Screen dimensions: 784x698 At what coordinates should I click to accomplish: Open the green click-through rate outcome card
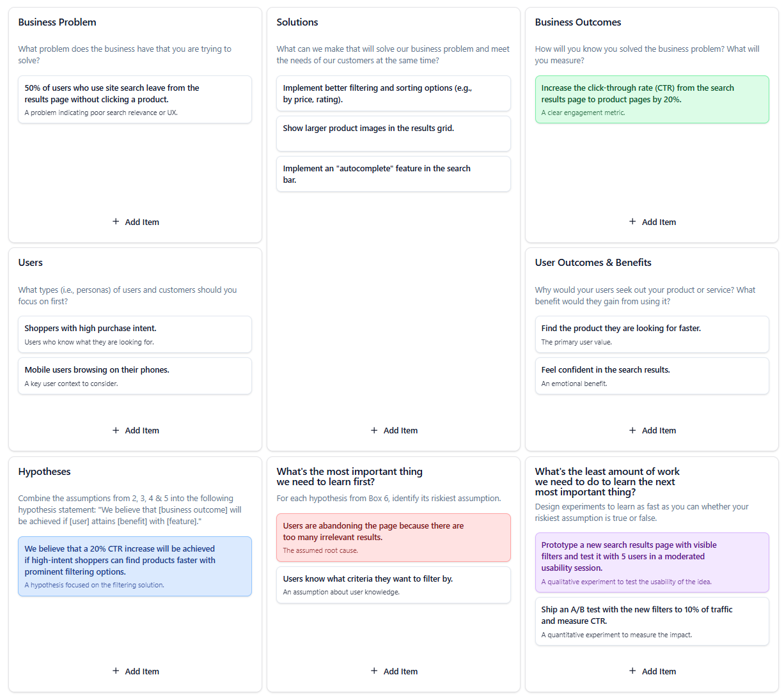651,99
